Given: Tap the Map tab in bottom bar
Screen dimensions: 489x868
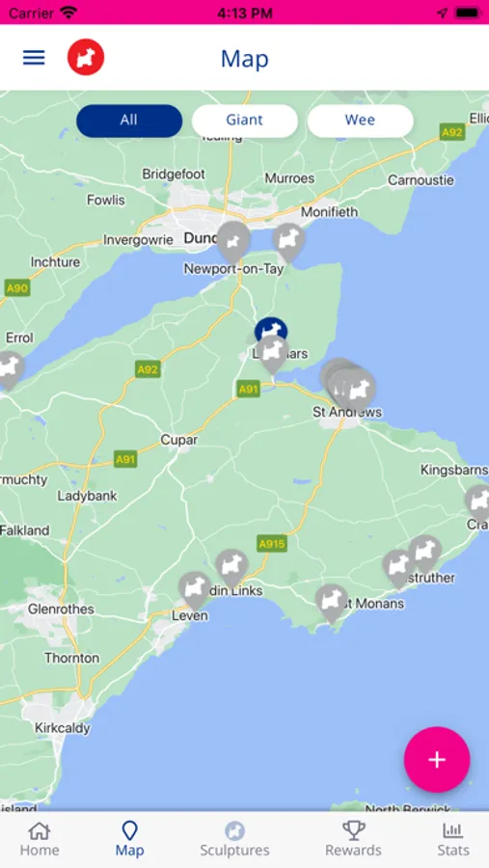Looking at the screenshot, I should (x=129, y=839).
